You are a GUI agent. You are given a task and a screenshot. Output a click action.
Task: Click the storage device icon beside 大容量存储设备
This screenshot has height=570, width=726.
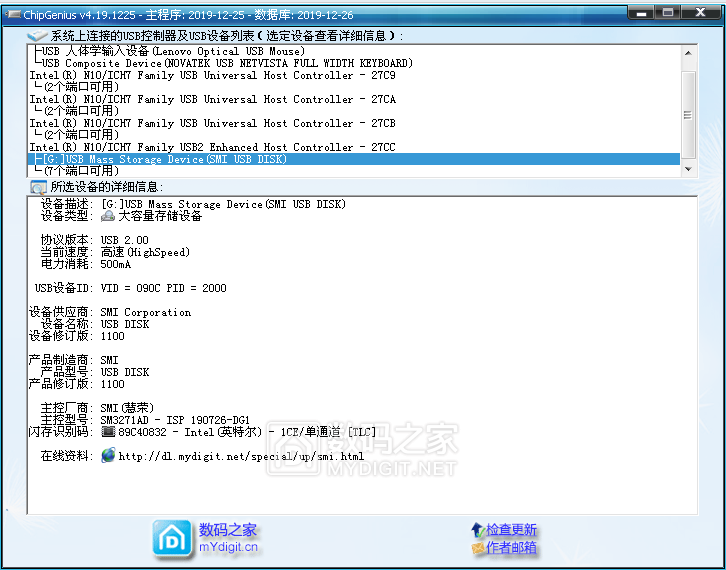108,216
